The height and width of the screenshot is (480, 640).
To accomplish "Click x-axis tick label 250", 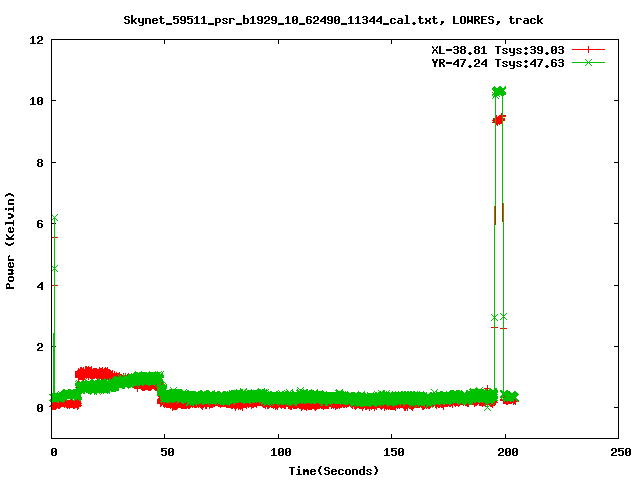I will pos(620,452).
